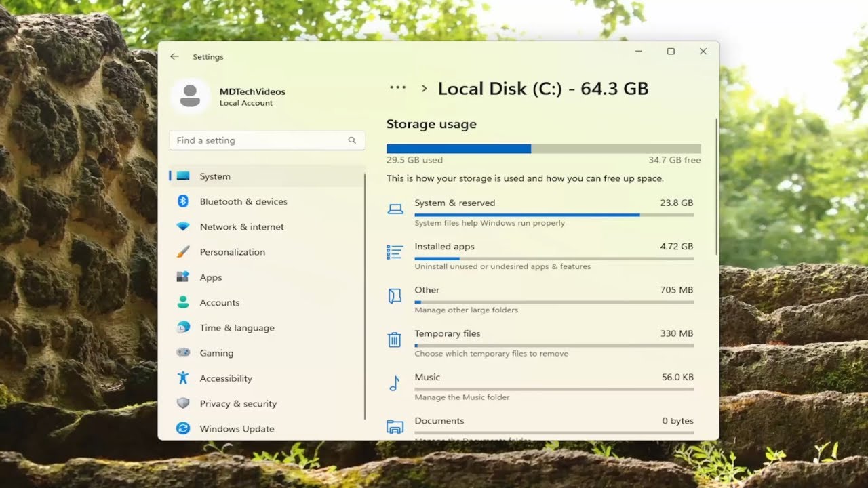
Task: View Installed apps storage details
Action: 541,256
